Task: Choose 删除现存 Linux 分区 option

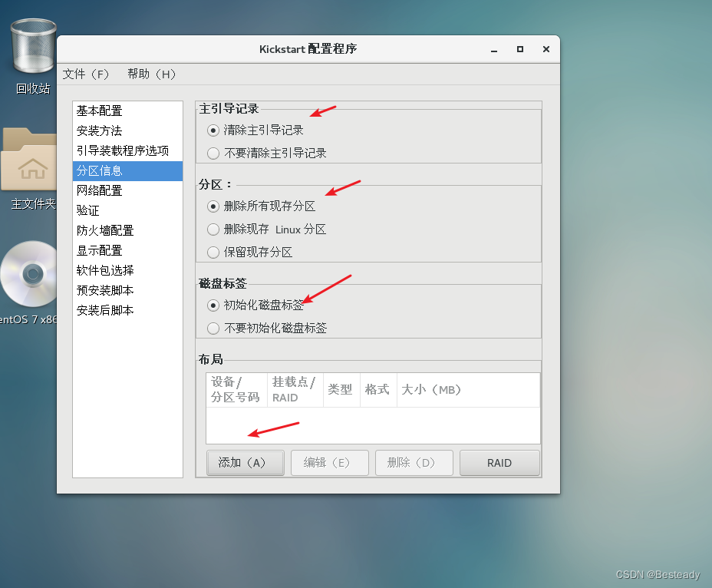Action: 213,229
